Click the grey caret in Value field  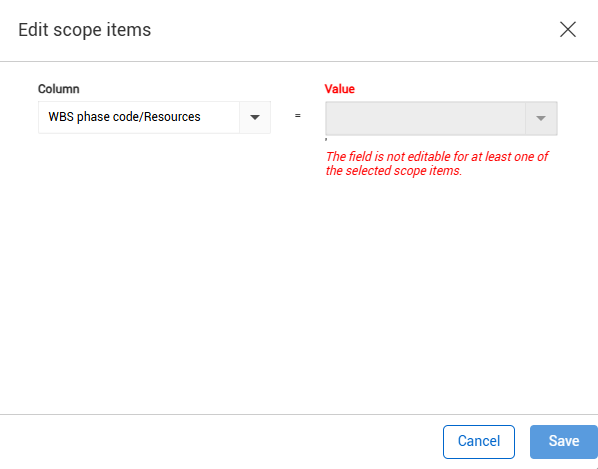click(x=541, y=119)
